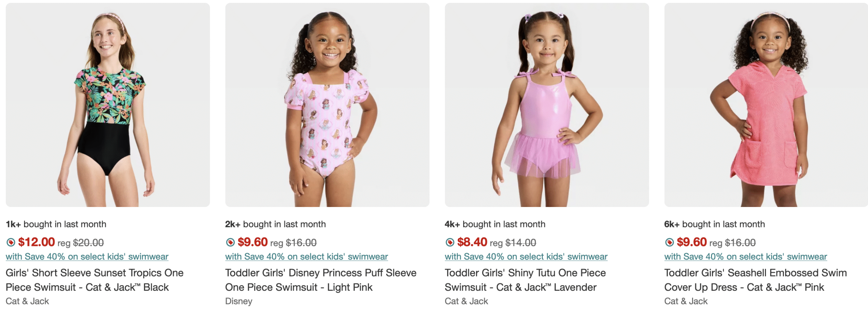Click the Target Circle icon beside Cover Up Dress price
Screen dimensions: 868x310
click(669, 242)
